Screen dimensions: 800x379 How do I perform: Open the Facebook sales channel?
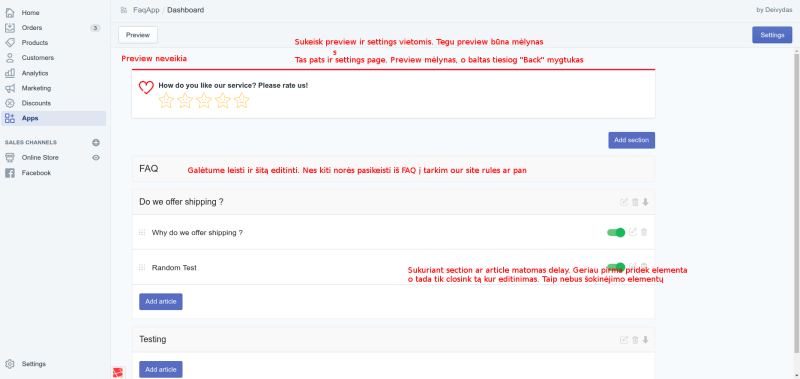(x=36, y=173)
